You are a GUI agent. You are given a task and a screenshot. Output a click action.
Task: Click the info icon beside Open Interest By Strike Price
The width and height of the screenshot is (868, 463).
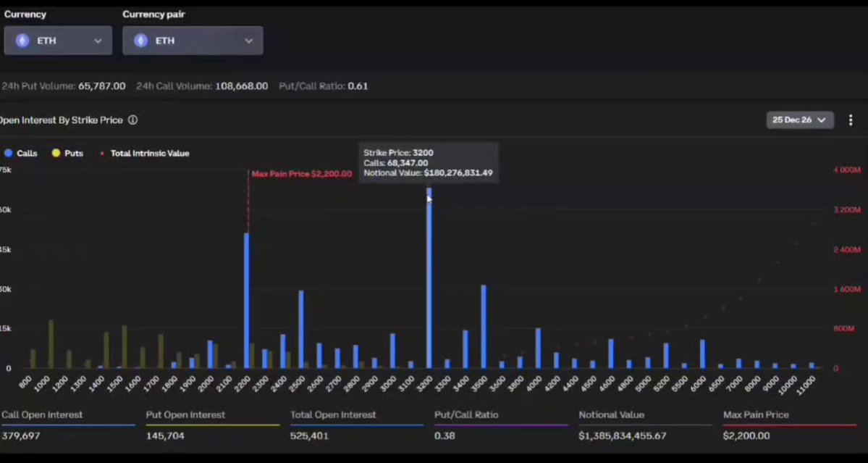(x=133, y=120)
